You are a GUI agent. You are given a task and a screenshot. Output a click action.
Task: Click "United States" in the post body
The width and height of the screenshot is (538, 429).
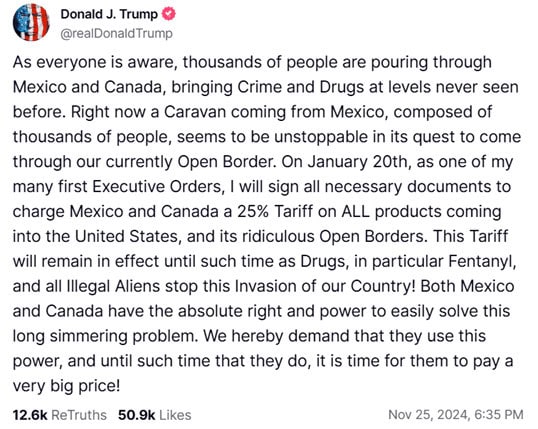coord(127,237)
